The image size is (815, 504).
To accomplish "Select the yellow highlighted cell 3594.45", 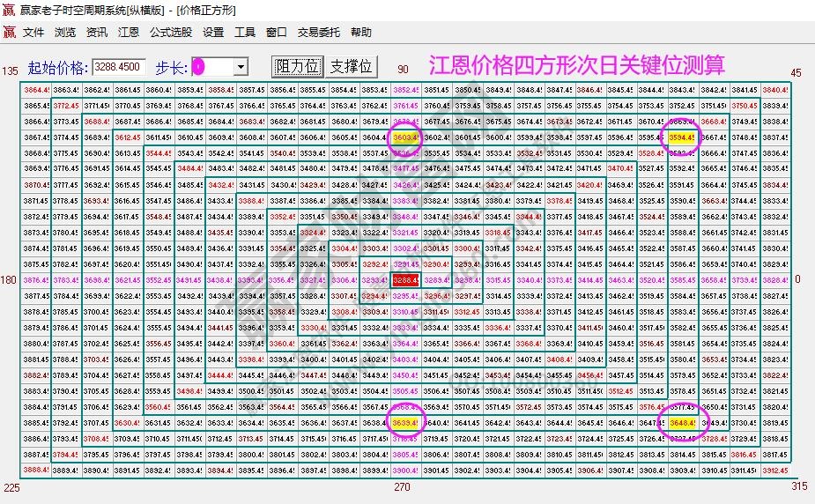I will click(682, 137).
